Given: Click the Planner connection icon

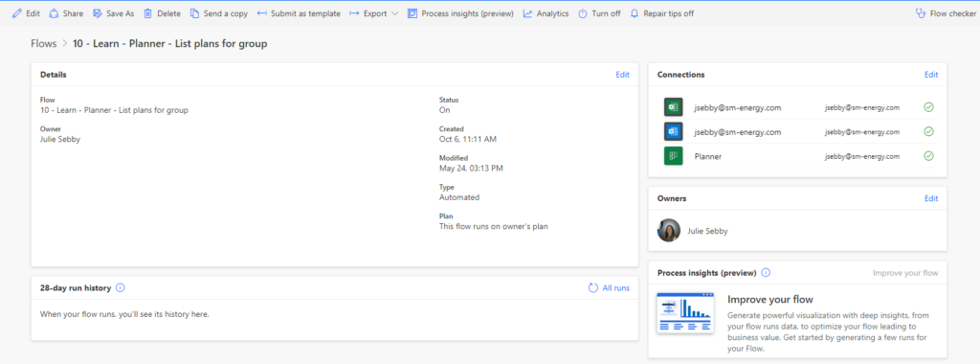Looking at the screenshot, I should [x=673, y=156].
